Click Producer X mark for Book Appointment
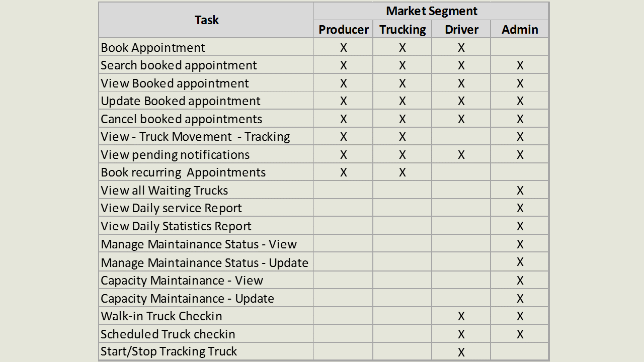 point(344,48)
